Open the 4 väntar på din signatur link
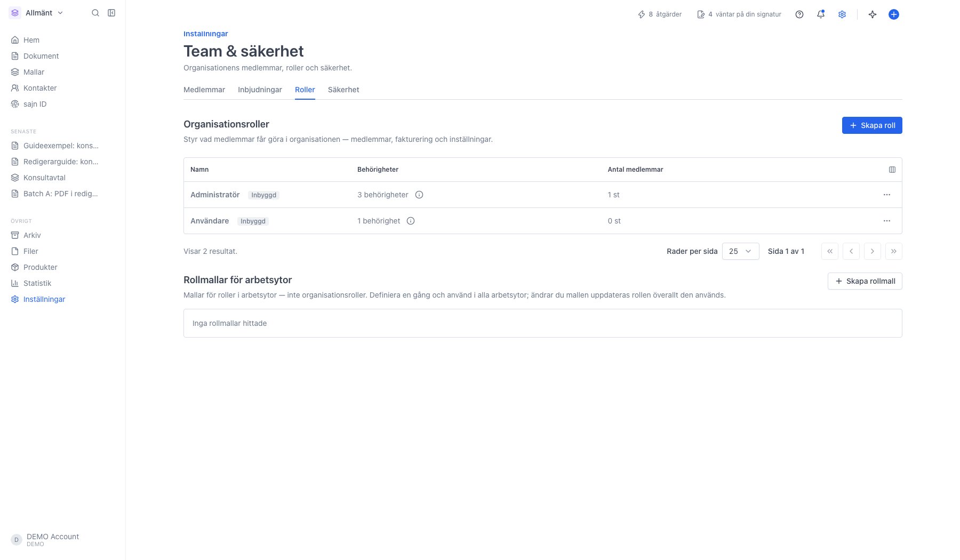The image size is (960, 560). (x=739, y=14)
